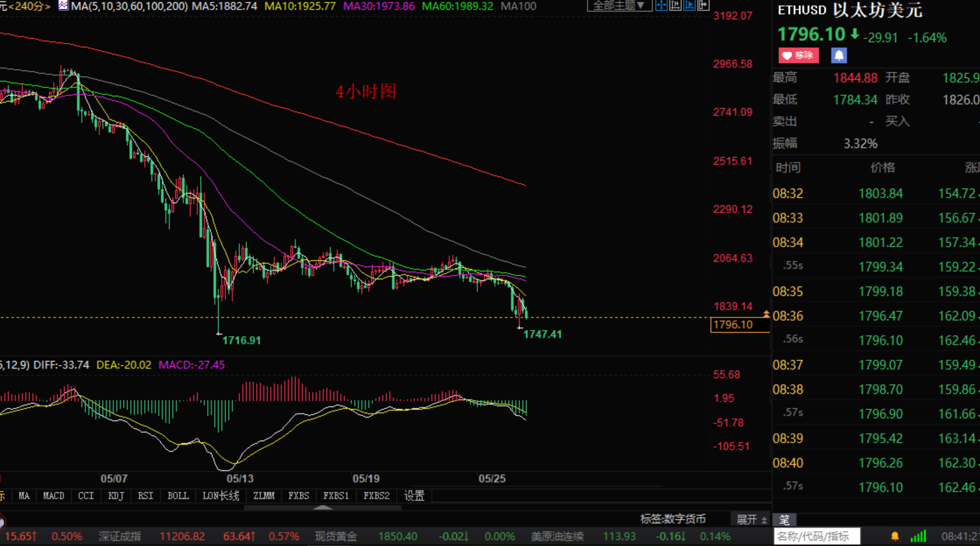This screenshot has width=980, height=546.
Task: Click the 最低 value 1784.34
Action: (x=855, y=100)
